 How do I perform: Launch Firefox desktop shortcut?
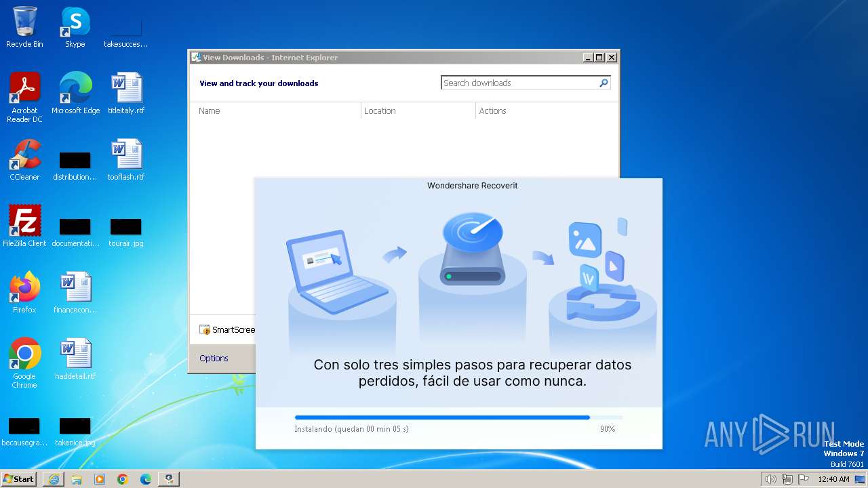pyautogui.click(x=24, y=293)
